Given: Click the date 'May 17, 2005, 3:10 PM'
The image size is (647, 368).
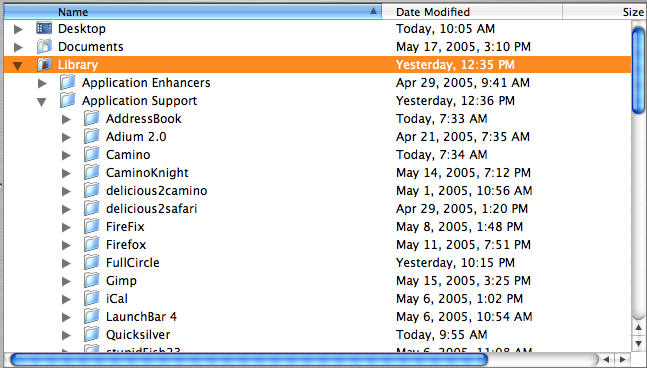Looking at the screenshot, I should click(463, 47).
